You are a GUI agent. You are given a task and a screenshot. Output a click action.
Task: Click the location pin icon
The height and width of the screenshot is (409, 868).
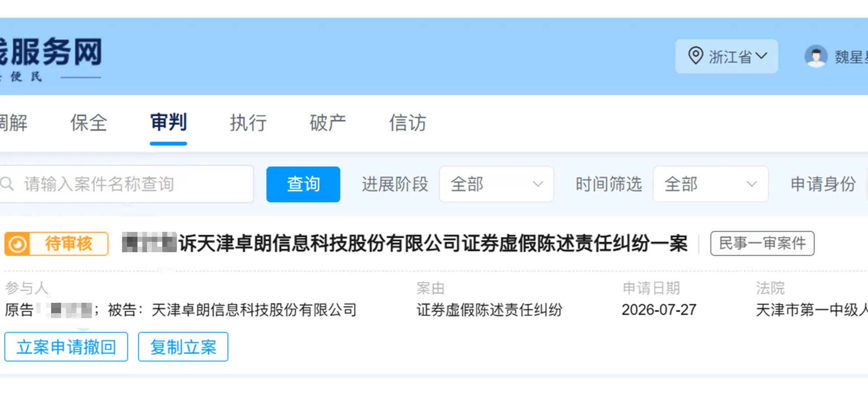click(x=695, y=56)
